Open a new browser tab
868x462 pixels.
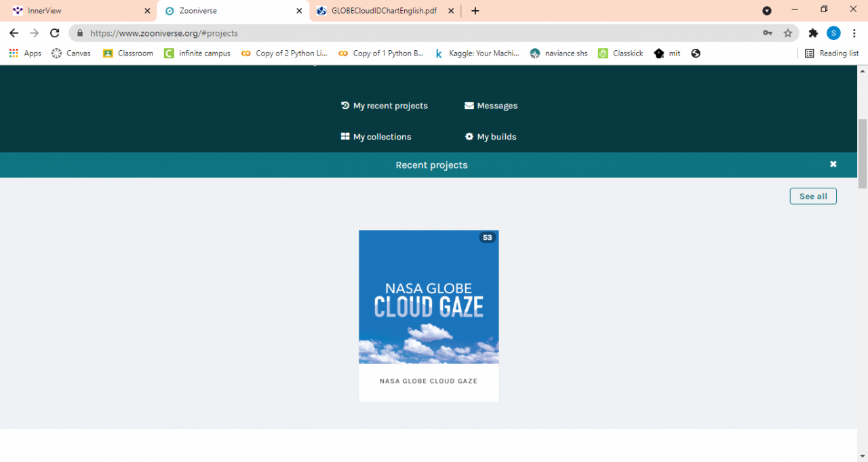point(475,11)
